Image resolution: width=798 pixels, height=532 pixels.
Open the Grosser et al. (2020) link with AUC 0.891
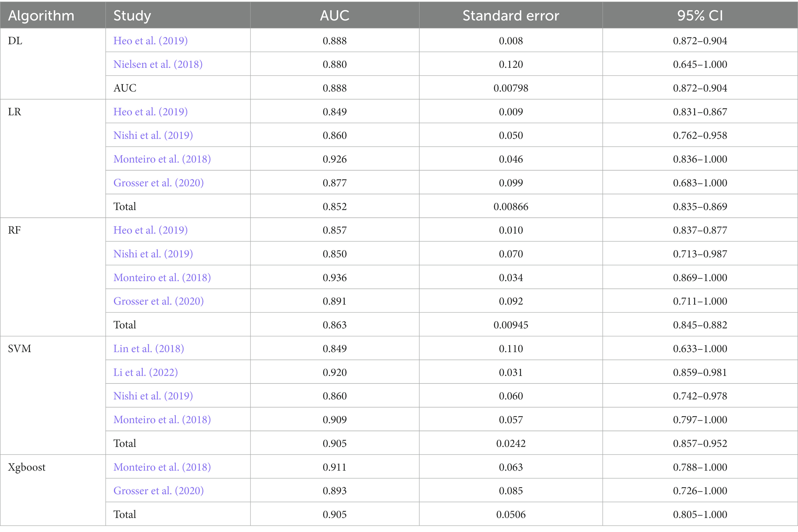pos(159,301)
